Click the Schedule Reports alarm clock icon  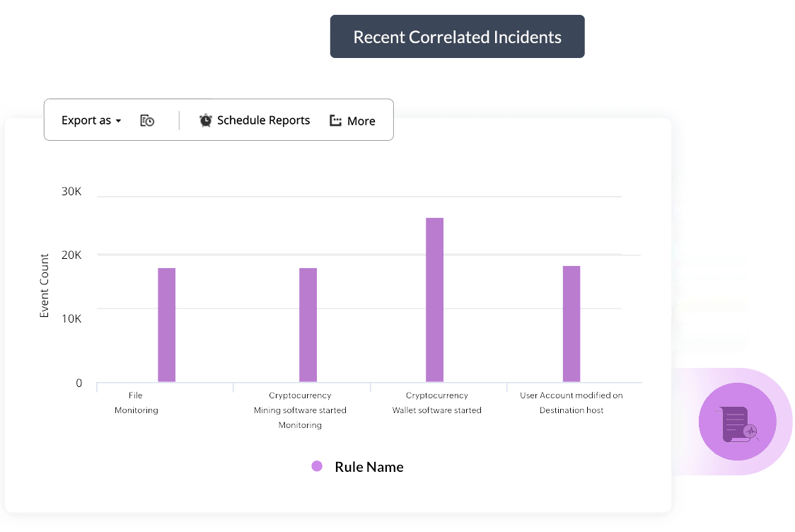(205, 120)
